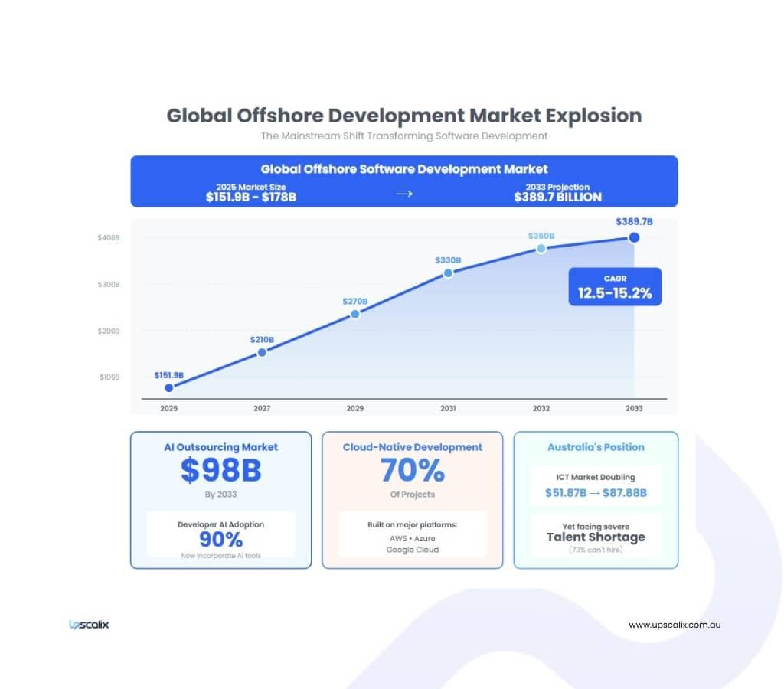Click the ICT Market Doubling box

[596, 485]
